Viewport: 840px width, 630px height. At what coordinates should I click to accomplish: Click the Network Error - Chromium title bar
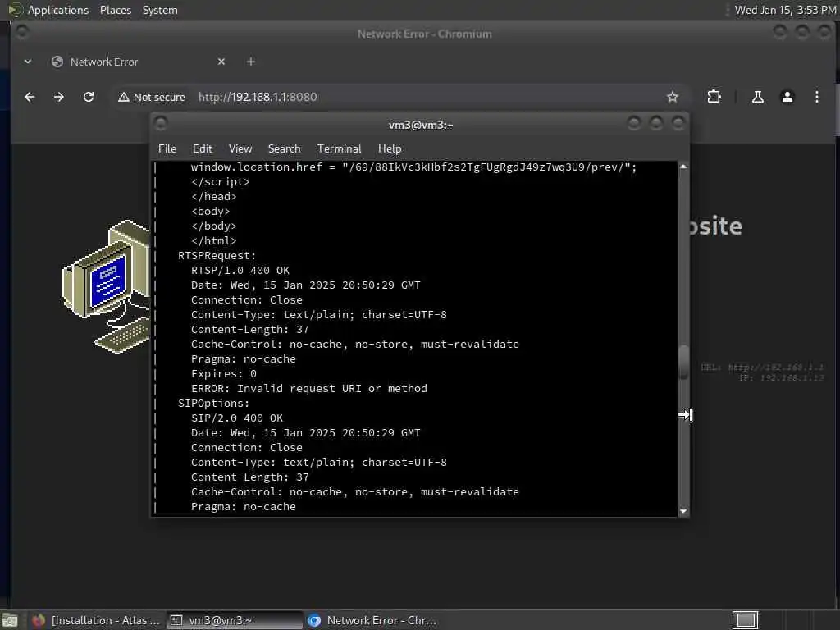click(x=424, y=34)
